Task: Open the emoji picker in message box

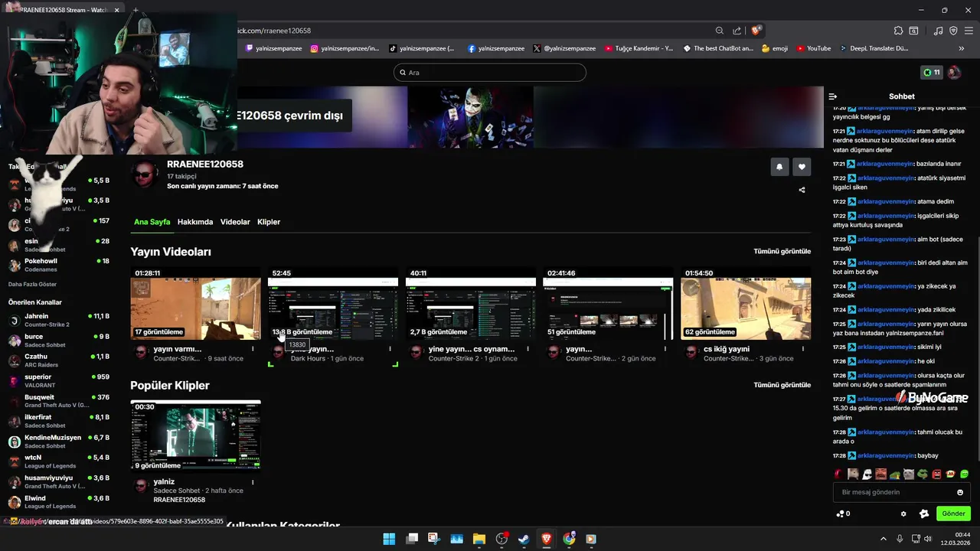Action: tap(960, 492)
